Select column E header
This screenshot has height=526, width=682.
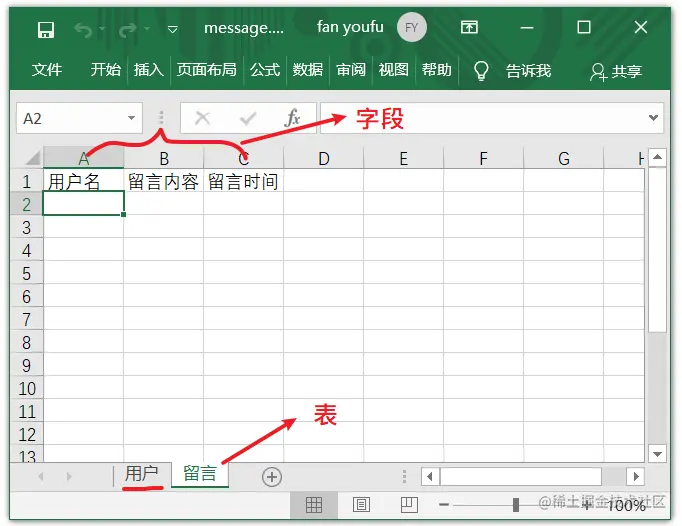pos(403,158)
